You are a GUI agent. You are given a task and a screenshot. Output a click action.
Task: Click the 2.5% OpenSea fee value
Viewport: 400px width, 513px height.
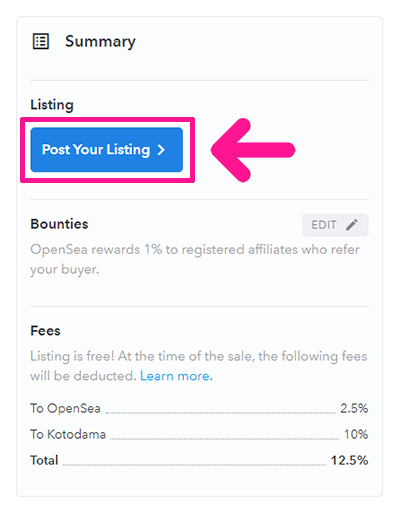coord(354,408)
